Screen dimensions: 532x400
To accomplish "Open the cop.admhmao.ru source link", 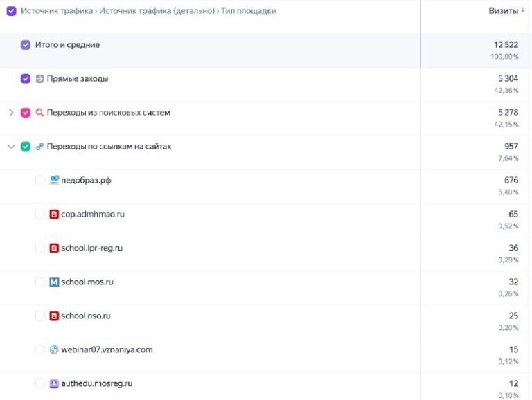I will 93,215.
